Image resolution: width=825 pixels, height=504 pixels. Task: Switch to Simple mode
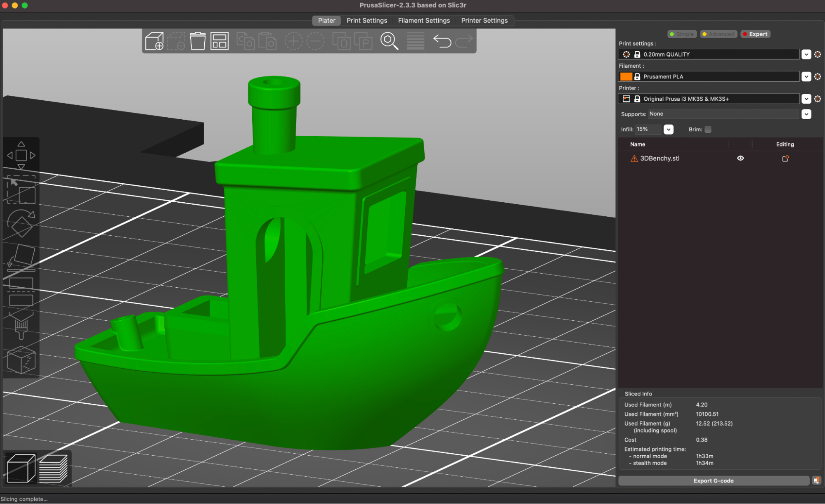click(x=682, y=34)
